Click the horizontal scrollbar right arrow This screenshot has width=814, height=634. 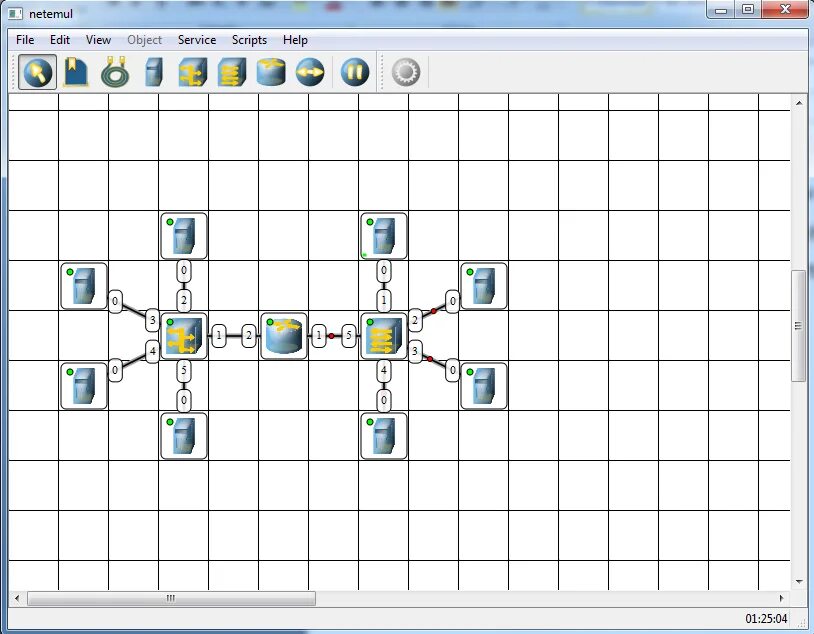tap(782, 599)
